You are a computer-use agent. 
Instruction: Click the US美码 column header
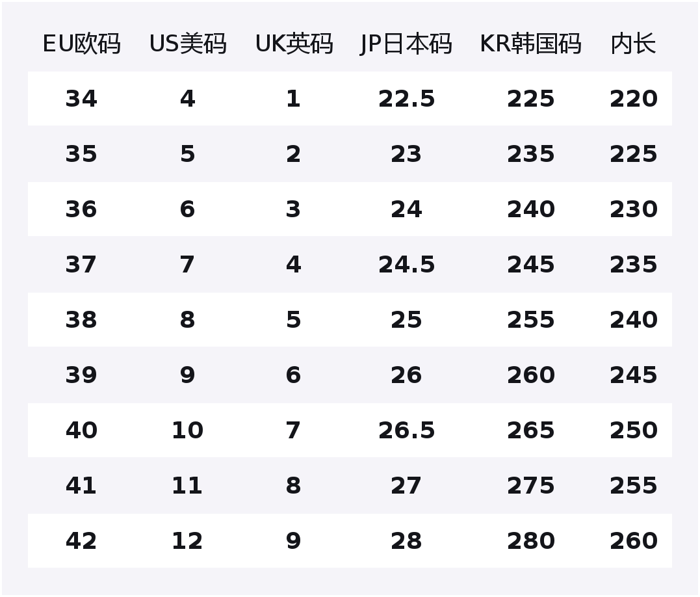point(187,44)
